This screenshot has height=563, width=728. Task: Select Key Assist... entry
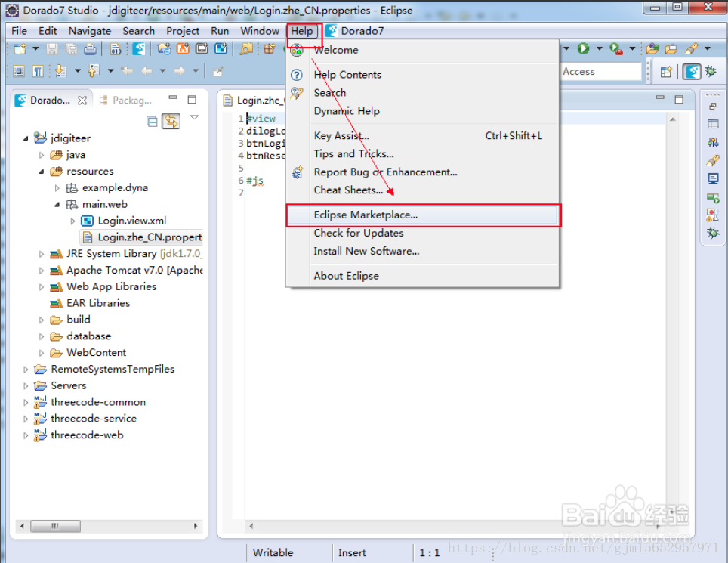tap(422, 135)
